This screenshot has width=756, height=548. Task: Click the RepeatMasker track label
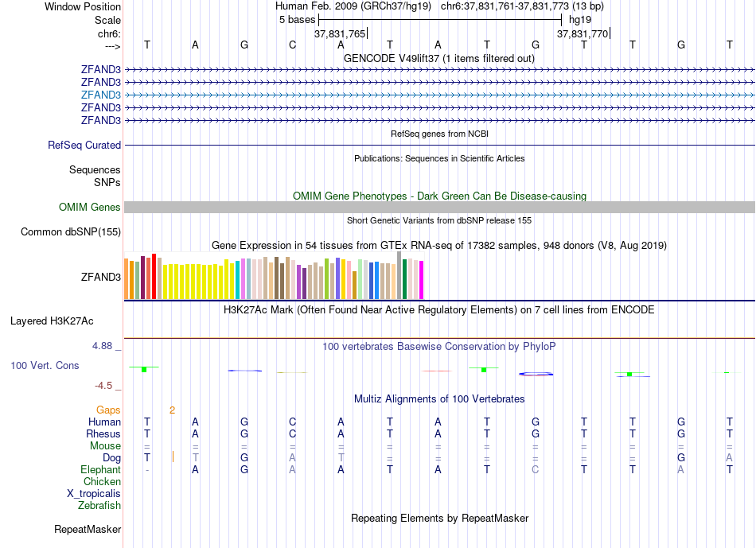pyautogui.click(x=88, y=529)
